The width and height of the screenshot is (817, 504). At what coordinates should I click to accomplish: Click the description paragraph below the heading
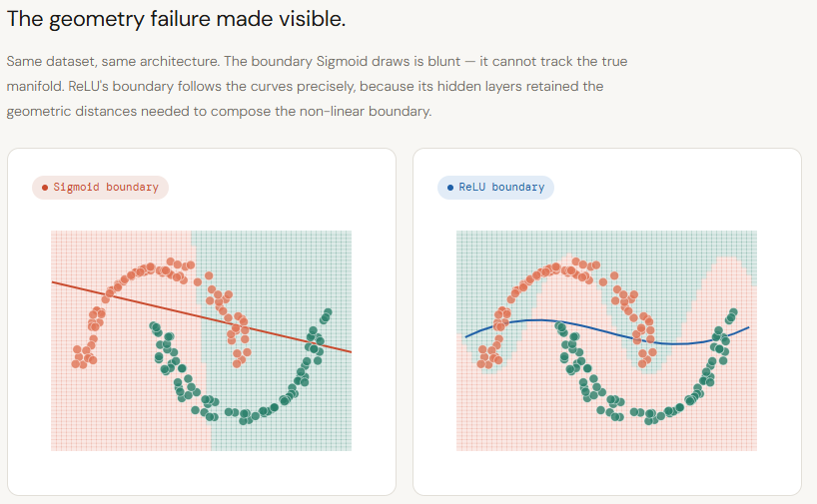317,86
